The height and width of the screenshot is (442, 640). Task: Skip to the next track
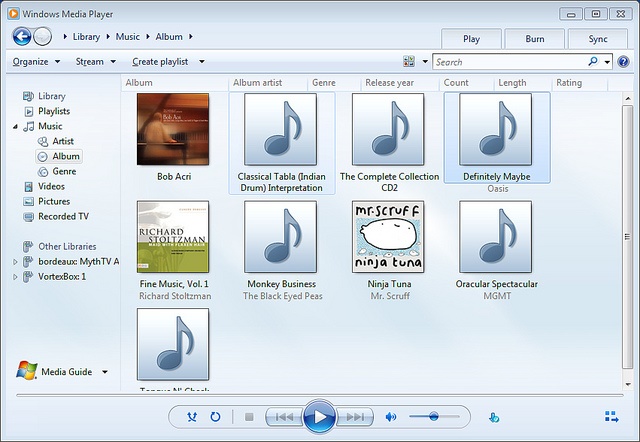(x=354, y=417)
